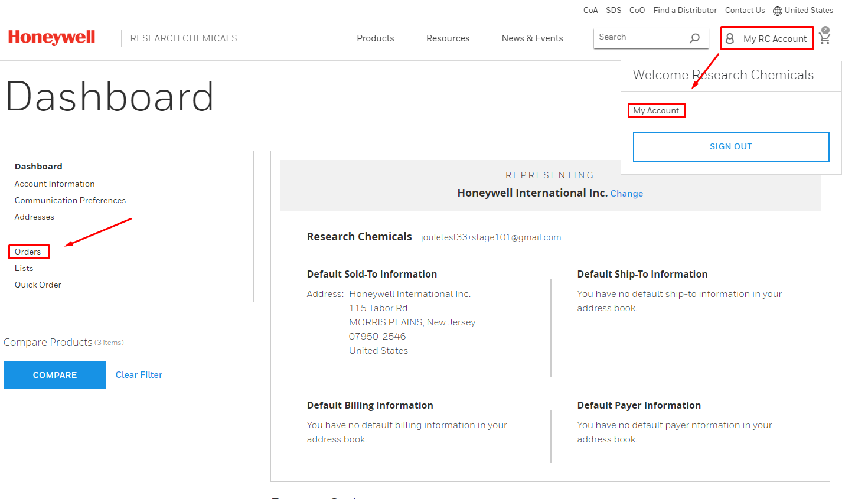
Task: Select United States region selector
Action: coord(808,11)
